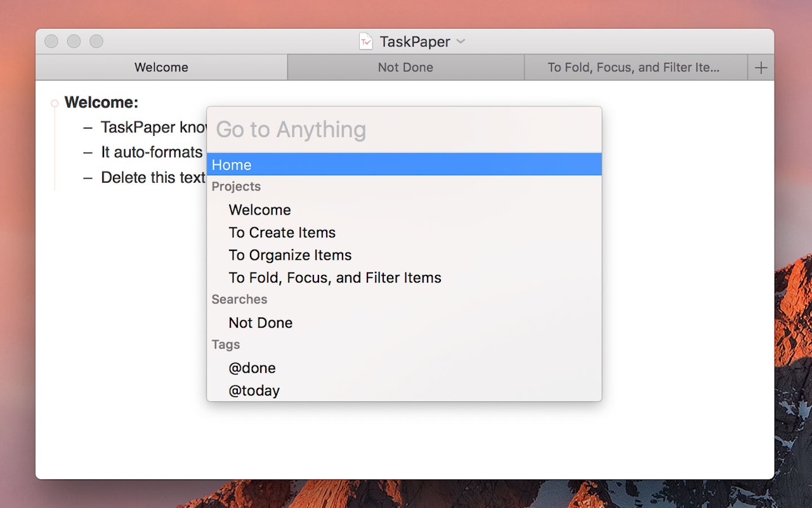This screenshot has width=812, height=508.
Task: Open 'To Fold, Focus, and Filter Items' project
Action: pos(335,277)
